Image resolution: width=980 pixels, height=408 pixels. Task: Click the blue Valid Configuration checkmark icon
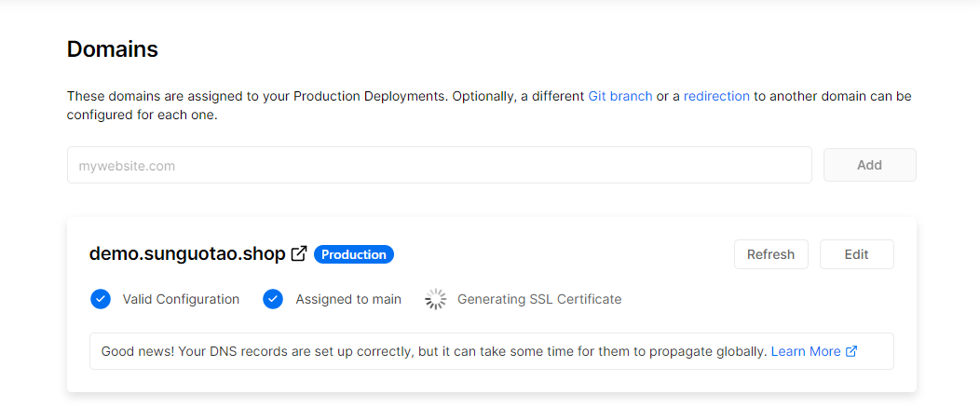point(101,299)
